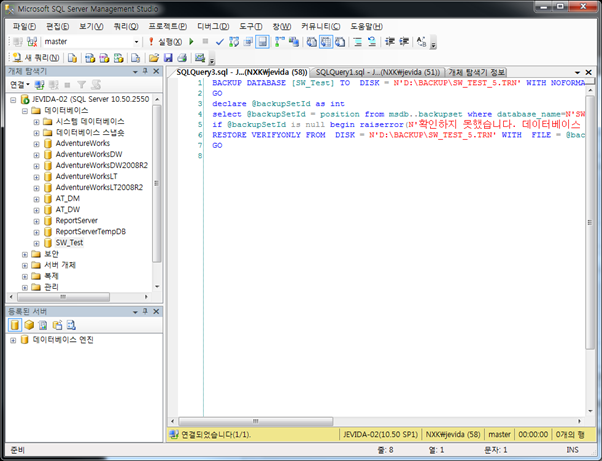The width and height of the screenshot is (602, 461).
Task: Click the Database Engine Query icon
Action: click(72, 58)
